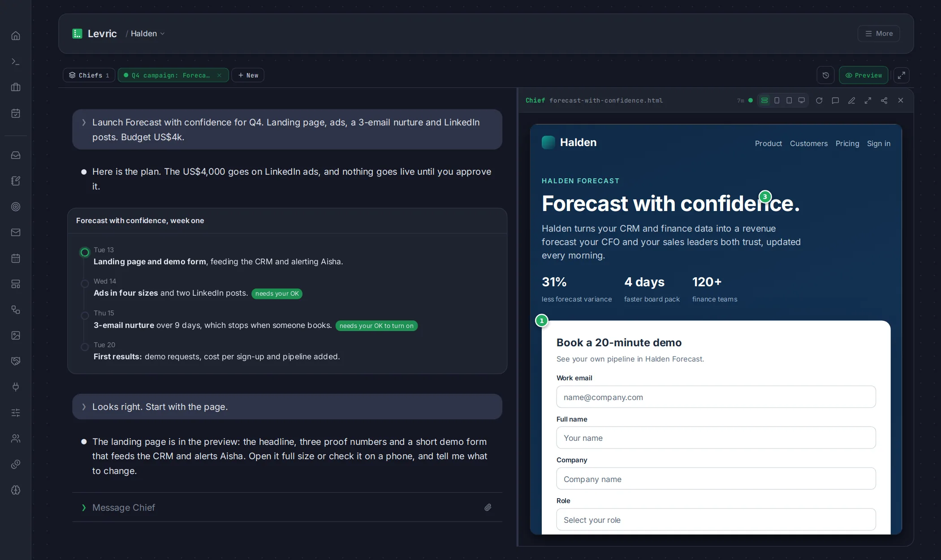The height and width of the screenshot is (560, 941).
Task: Click the Pricing link in Halden page nav
Action: (x=847, y=143)
